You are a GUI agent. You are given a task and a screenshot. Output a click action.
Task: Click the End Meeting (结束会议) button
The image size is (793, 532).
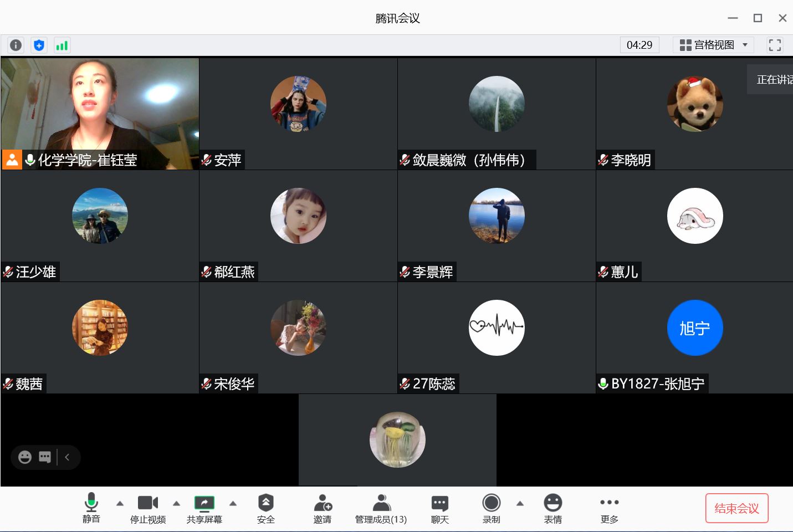click(x=736, y=508)
